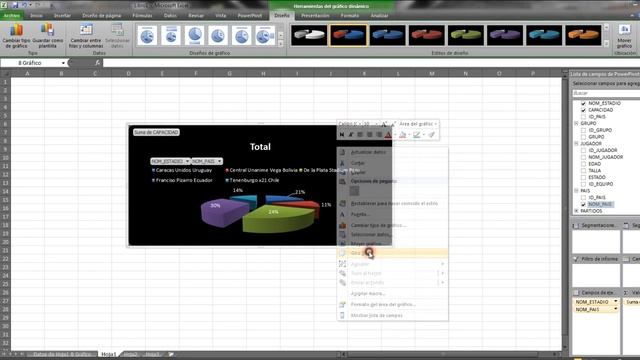Open the Área del gráfico element dropdown
The width and height of the screenshot is (640, 360).
pos(436,124)
